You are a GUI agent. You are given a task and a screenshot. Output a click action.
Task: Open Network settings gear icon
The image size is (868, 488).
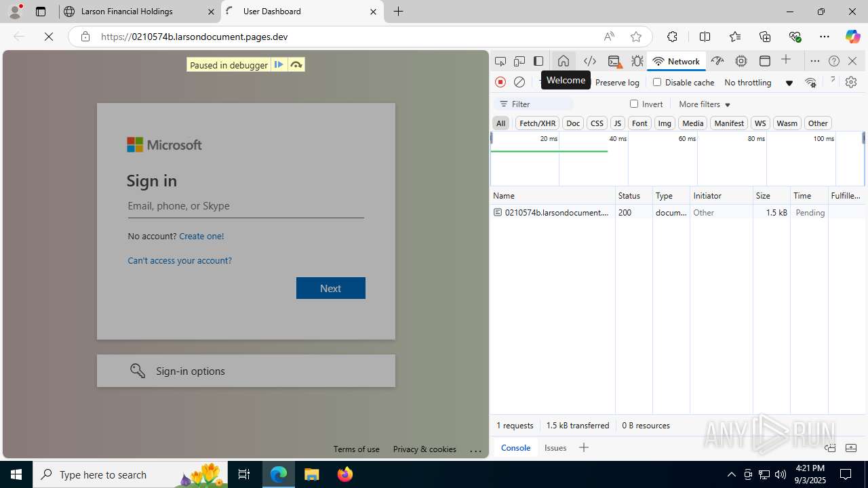pos(851,82)
